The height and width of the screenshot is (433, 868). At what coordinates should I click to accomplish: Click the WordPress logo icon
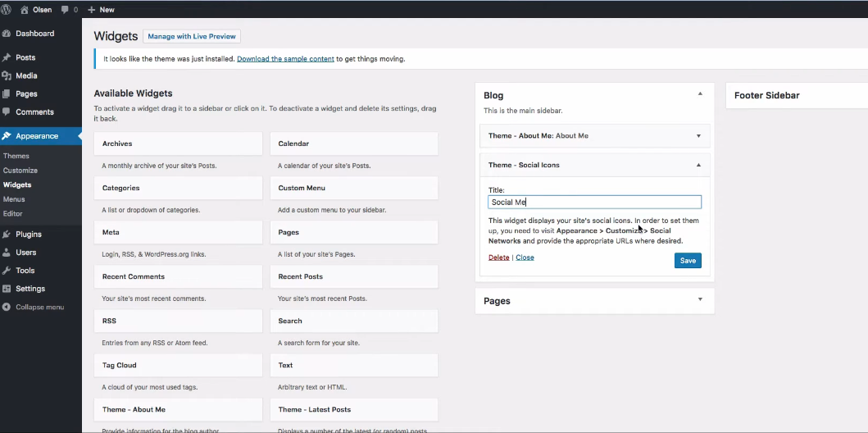click(x=7, y=9)
